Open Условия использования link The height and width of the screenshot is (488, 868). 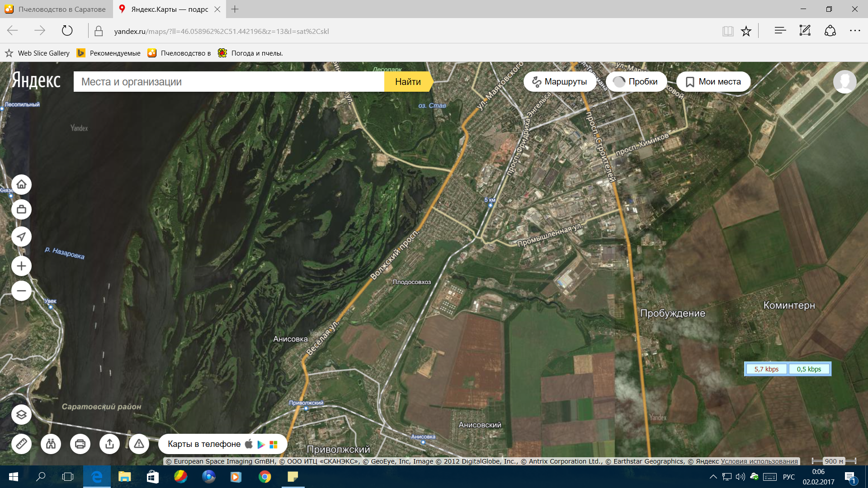(759, 461)
